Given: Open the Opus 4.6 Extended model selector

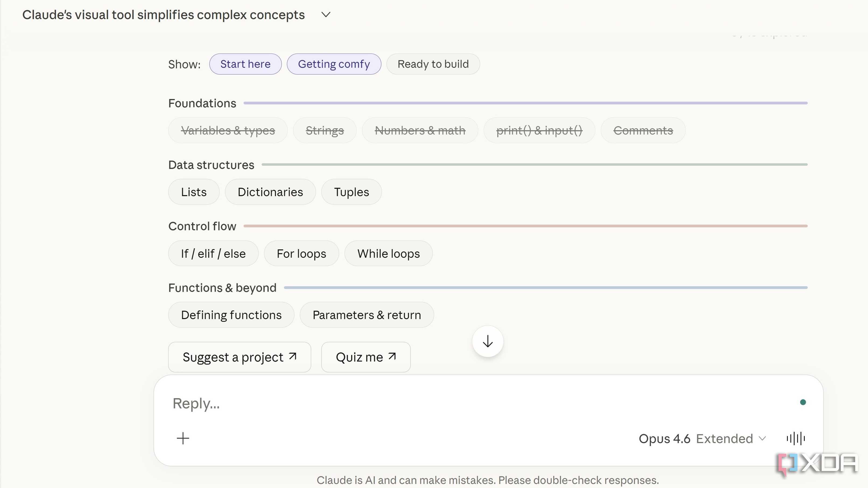Looking at the screenshot, I should point(702,439).
